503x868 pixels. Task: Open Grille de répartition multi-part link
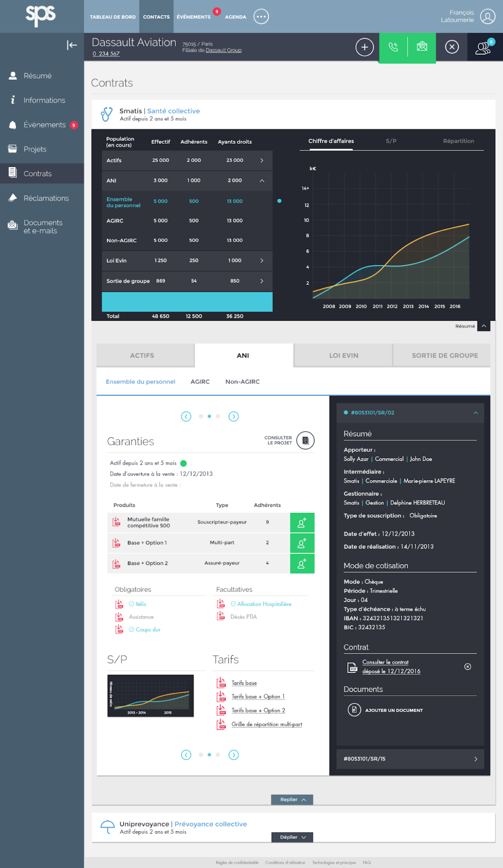[267, 724]
